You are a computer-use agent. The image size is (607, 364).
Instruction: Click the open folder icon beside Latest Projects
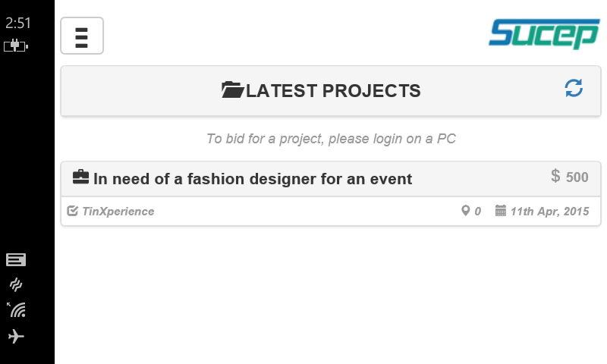(232, 89)
